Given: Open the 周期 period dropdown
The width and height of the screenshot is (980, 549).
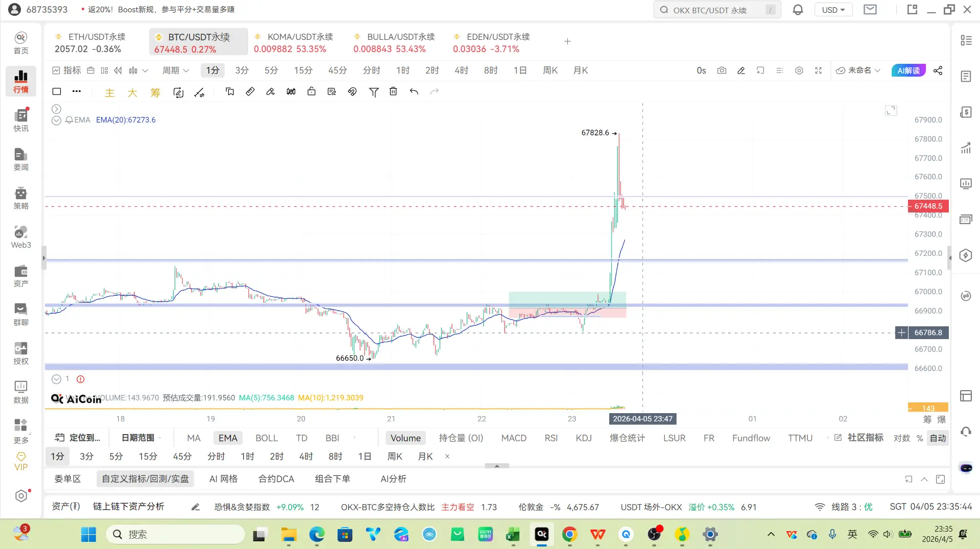Looking at the screenshot, I should tap(176, 70).
